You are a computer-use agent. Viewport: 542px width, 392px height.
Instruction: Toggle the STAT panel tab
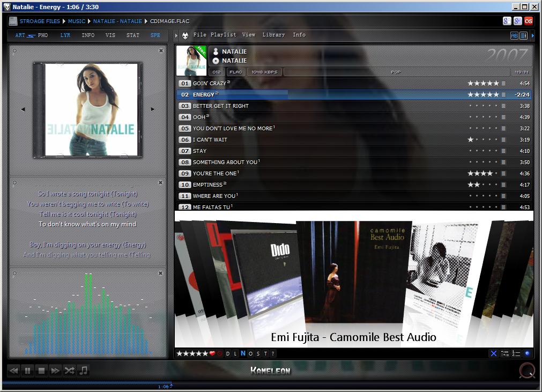click(133, 35)
